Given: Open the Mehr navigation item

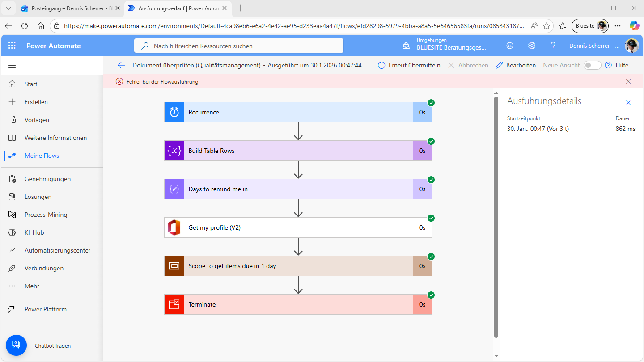Looking at the screenshot, I should 32,286.
